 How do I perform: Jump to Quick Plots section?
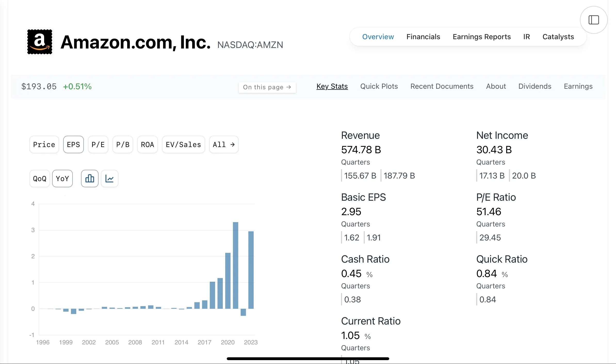(x=379, y=86)
